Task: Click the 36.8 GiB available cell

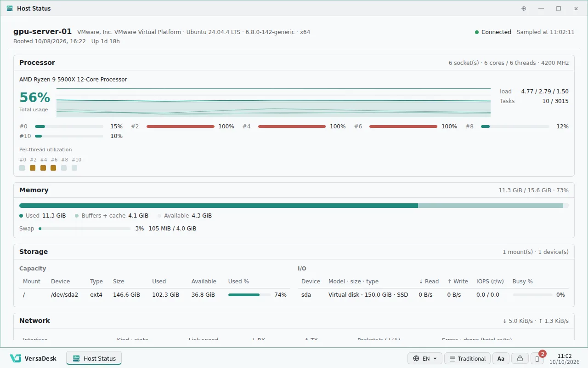Action: click(203, 295)
